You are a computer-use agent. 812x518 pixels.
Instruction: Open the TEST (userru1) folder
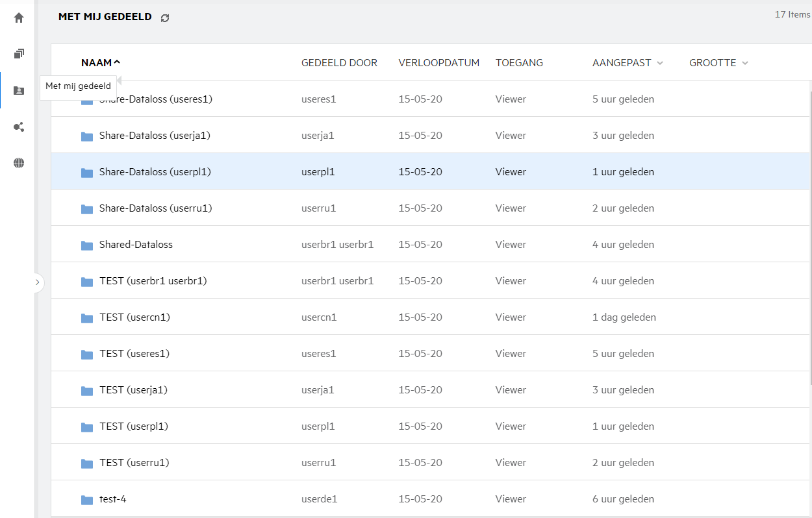click(134, 463)
